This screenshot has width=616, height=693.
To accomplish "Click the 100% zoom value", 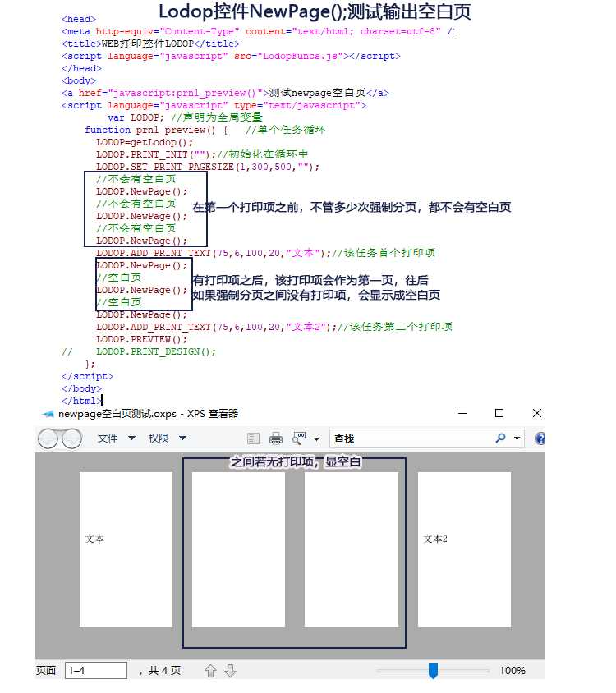I will point(513,671).
